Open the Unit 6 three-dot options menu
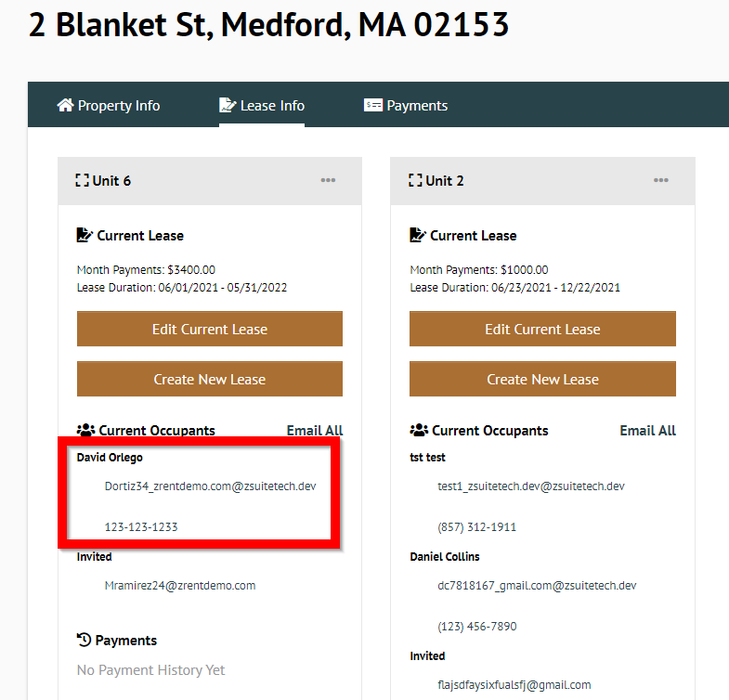 click(x=328, y=180)
